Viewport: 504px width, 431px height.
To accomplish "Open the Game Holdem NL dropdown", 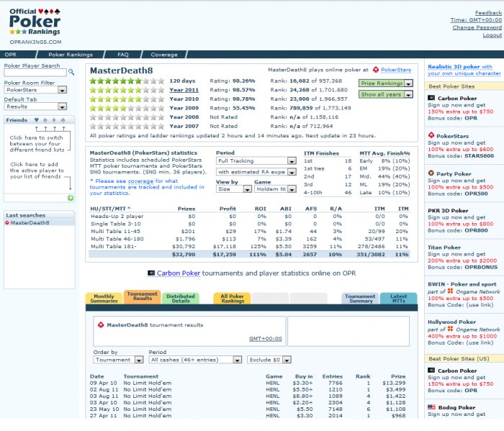I will coord(275,189).
